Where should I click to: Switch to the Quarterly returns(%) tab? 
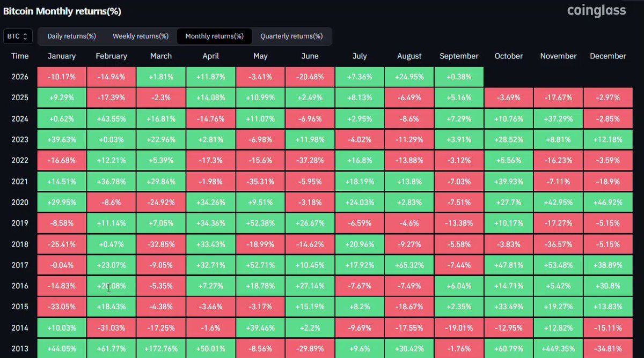[x=291, y=36]
